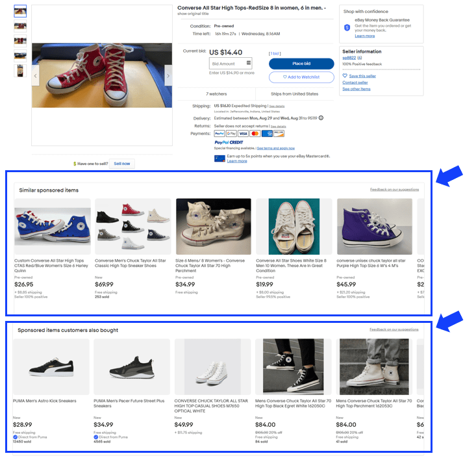Open feedback link in Similar sponsored items
476x458 pixels.
click(394, 190)
